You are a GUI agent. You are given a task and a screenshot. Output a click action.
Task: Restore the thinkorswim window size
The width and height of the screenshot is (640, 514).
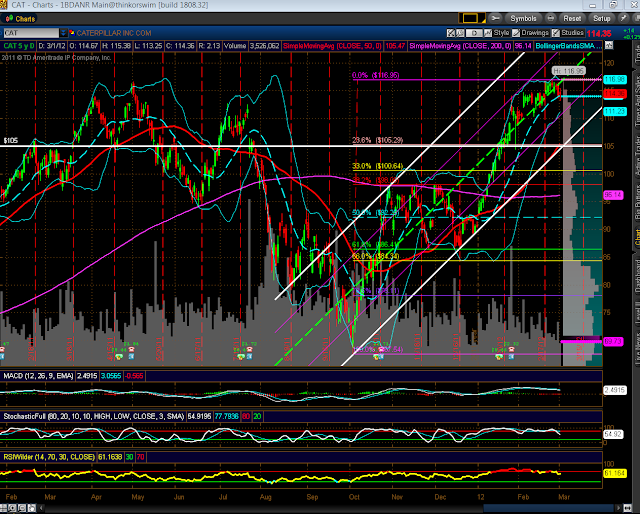(x=613, y=5)
